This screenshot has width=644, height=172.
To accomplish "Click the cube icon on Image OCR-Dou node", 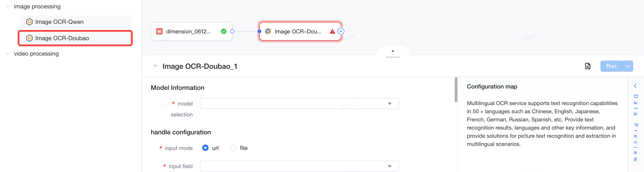I will (x=268, y=31).
